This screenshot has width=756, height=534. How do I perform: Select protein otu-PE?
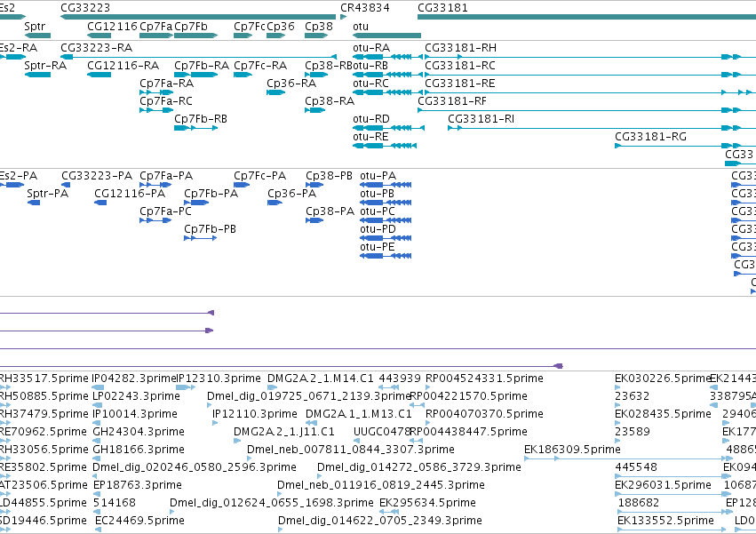point(386,256)
